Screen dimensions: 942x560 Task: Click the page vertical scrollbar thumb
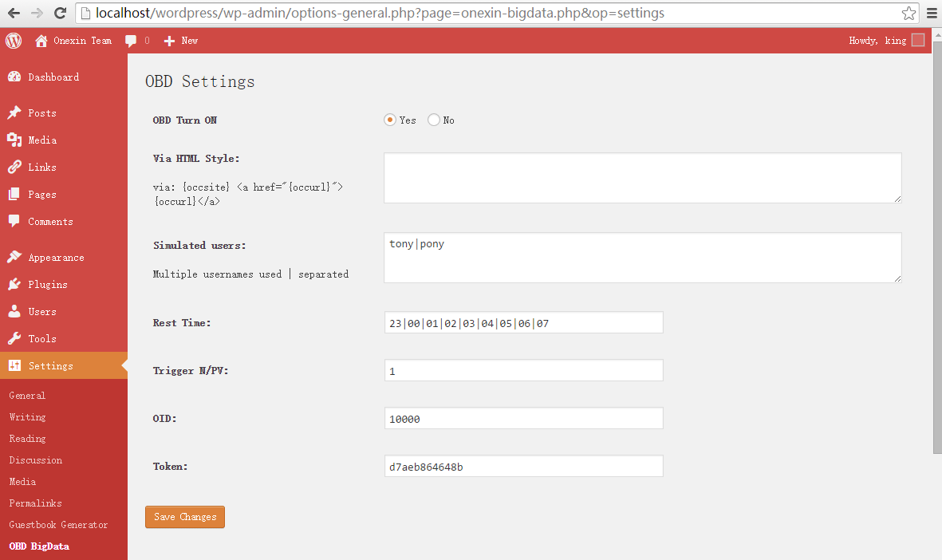(937, 247)
